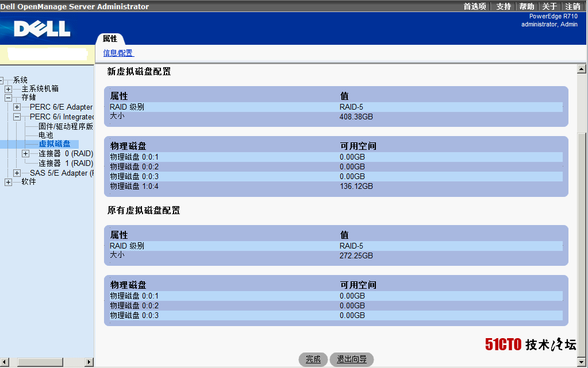Click the tree pane right scroll arrow
Viewport: 588px width, 368px height.
pyautogui.click(x=89, y=362)
